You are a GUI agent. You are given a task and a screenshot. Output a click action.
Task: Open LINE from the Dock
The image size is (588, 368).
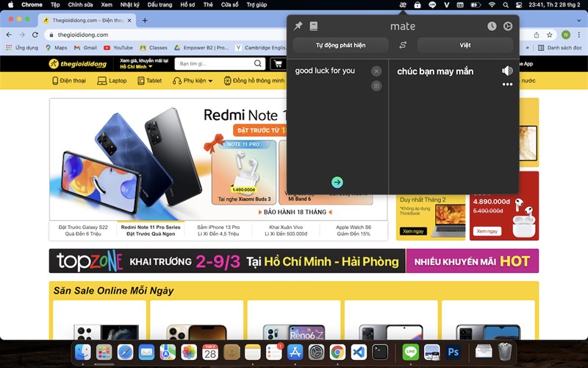coord(411,353)
